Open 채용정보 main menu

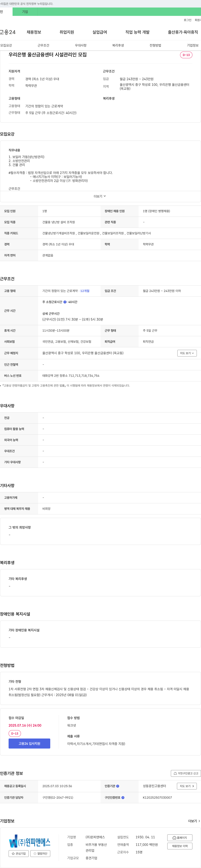(34, 32)
